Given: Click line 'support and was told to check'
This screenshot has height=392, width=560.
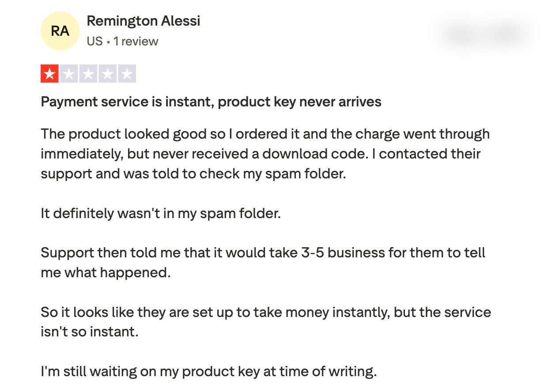Looking at the screenshot, I should tap(193, 173).
